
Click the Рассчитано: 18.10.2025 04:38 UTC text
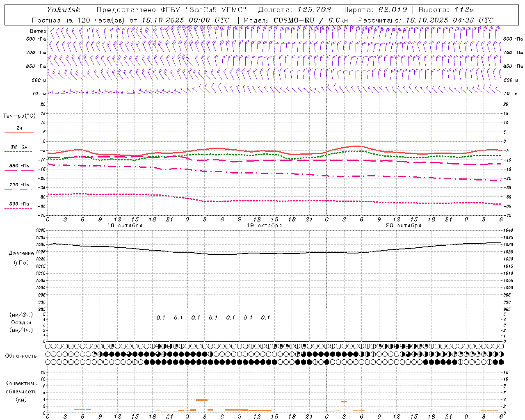click(x=426, y=20)
